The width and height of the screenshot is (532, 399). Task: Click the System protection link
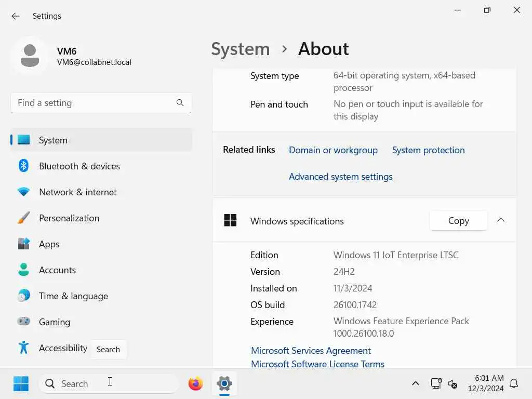(x=428, y=150)
